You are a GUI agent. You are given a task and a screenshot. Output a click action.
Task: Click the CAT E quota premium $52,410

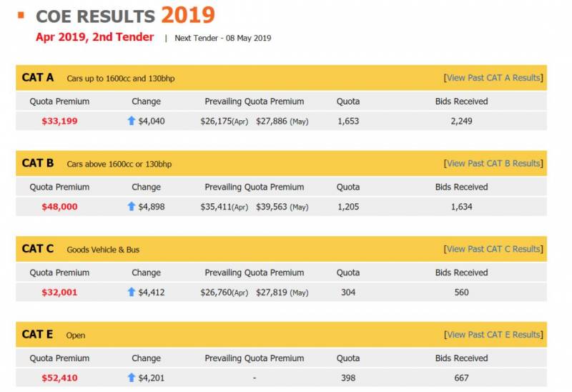point(59,378)
